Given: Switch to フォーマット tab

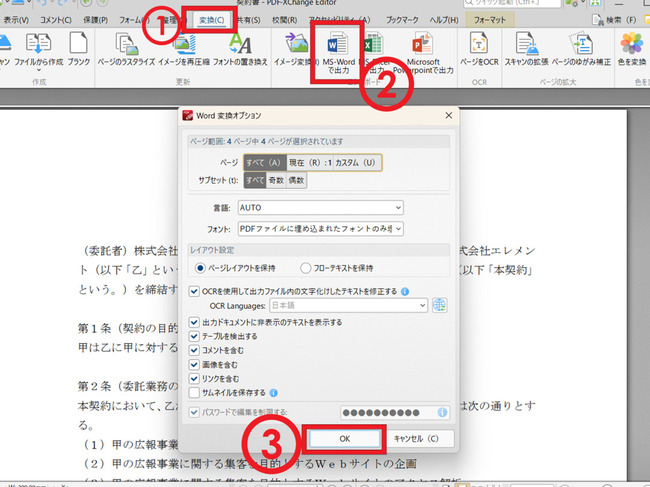Looking at the screenshot, I should click(490, 20).
